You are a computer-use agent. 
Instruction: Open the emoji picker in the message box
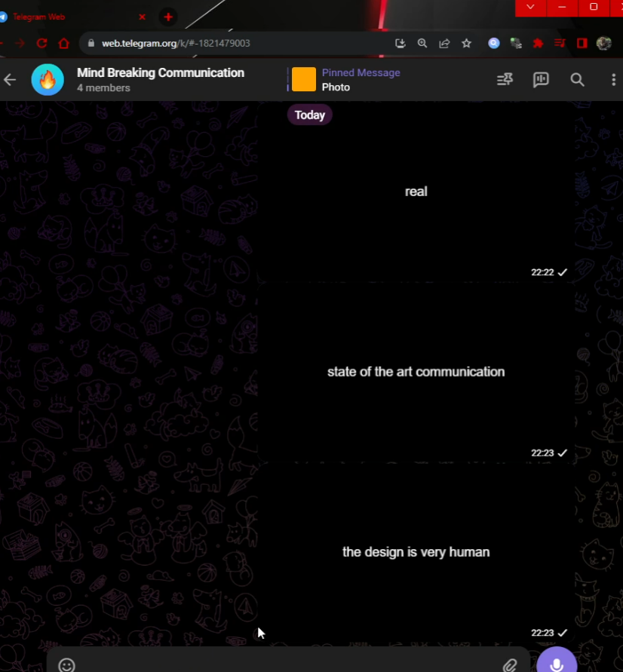pos(66,665)
